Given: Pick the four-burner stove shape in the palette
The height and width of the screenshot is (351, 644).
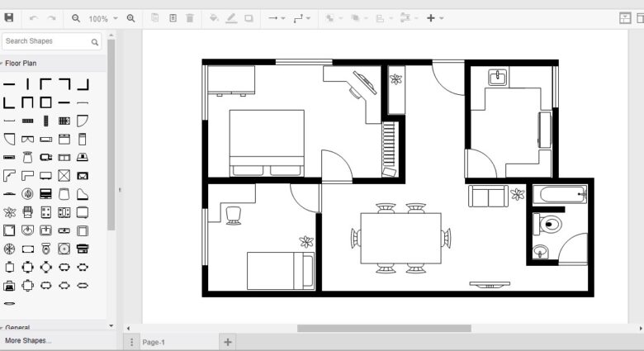Looking at the screenshot, I should (45, 212).
